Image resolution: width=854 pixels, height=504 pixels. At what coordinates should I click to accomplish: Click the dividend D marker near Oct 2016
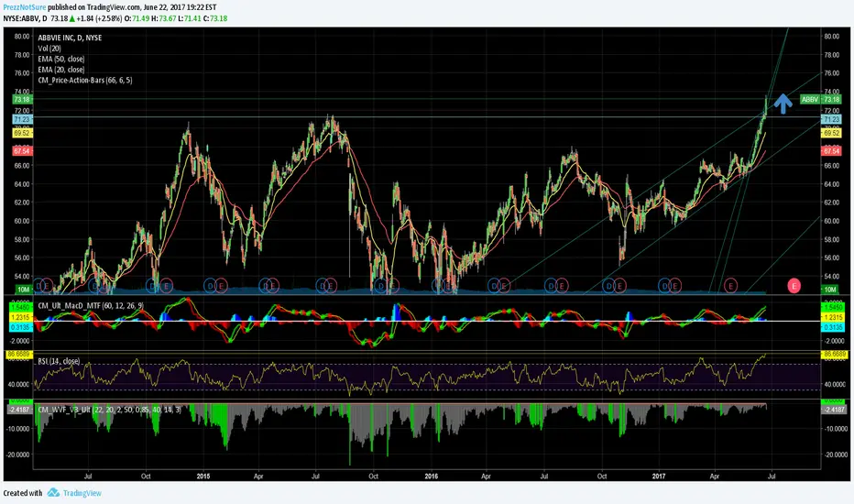(x=608, y=286)
